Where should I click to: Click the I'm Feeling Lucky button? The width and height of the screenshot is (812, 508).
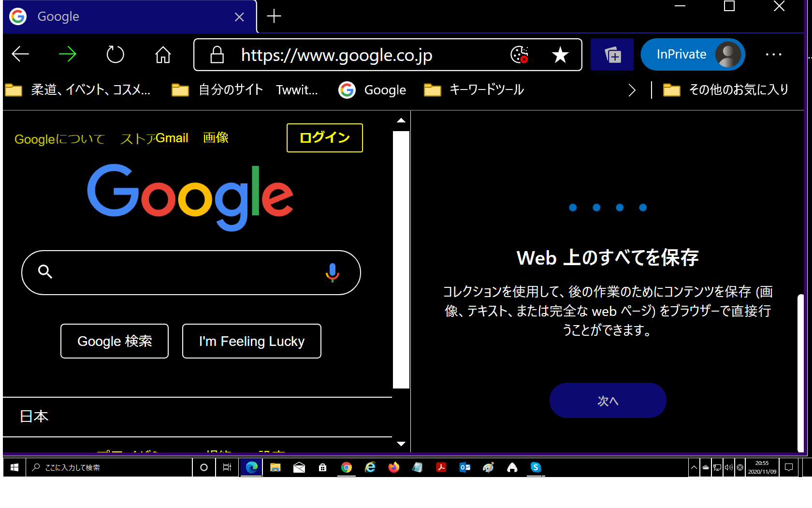pos(252,341)
